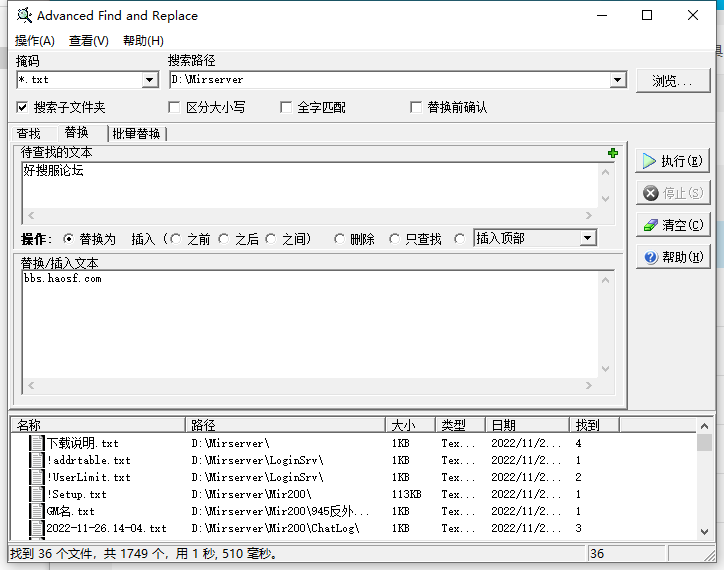The height and width of the screenshot is (570, 724).
Task: Click scroll-left arrow in replacement text box
Action: 31,385
